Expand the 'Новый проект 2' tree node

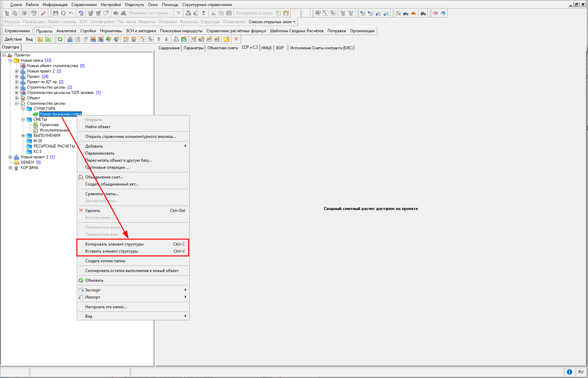(16, 71)
